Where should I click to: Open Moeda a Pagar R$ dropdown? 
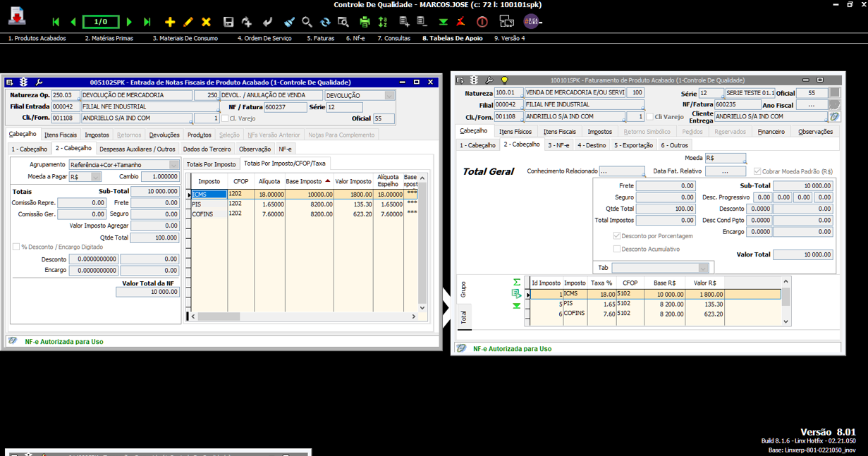pyautogui.click(x=96, y=177)
